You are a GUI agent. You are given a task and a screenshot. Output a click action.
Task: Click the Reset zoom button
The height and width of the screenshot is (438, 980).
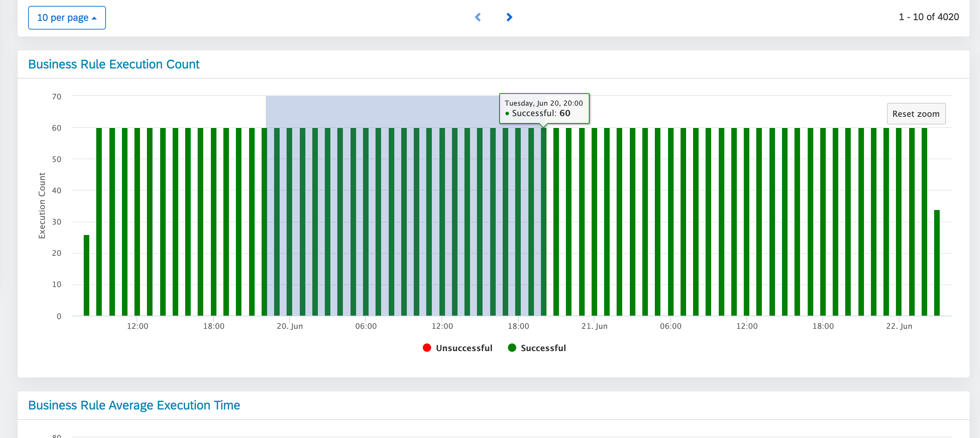pos(916,114)
